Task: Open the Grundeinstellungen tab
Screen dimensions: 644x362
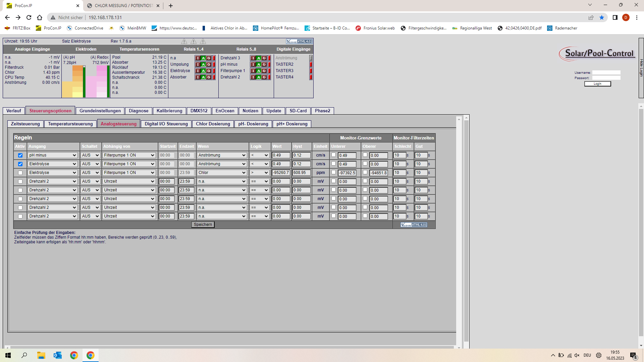Action: [100, 111]
